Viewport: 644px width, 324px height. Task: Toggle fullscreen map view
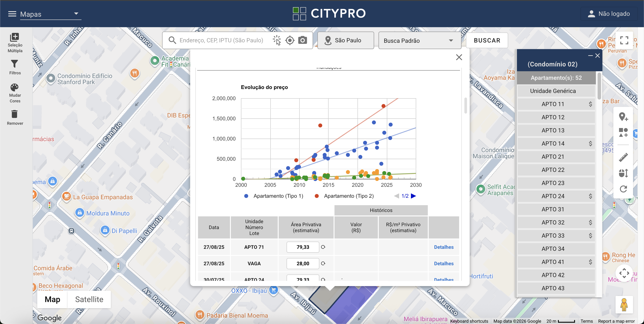click(624, 40)
